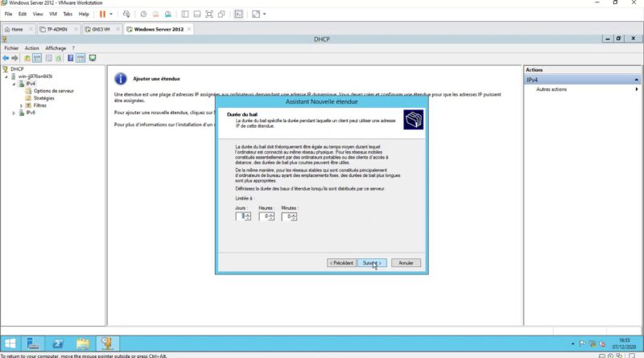Open the stretch display dropdown arrow
644x358 pixels.
tap(265, 14)
